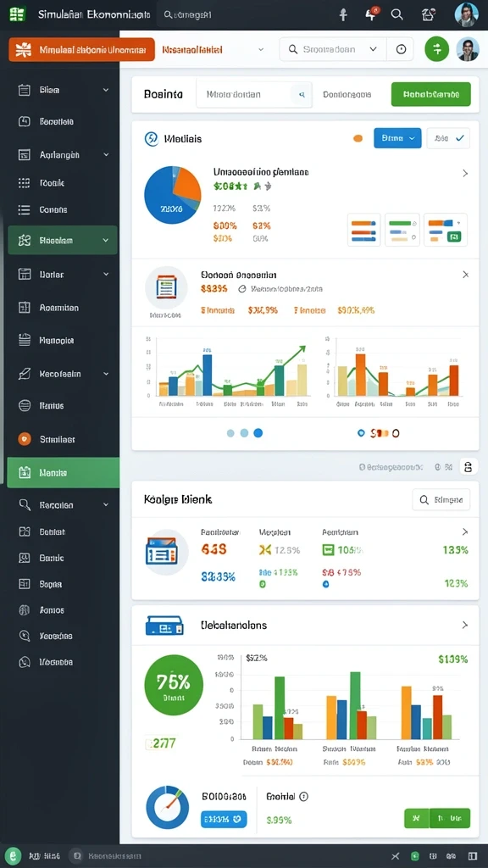Click the Dontiongaoia link
The height and width of the screenshot is (868, 488).
click(x=347, y=95)
